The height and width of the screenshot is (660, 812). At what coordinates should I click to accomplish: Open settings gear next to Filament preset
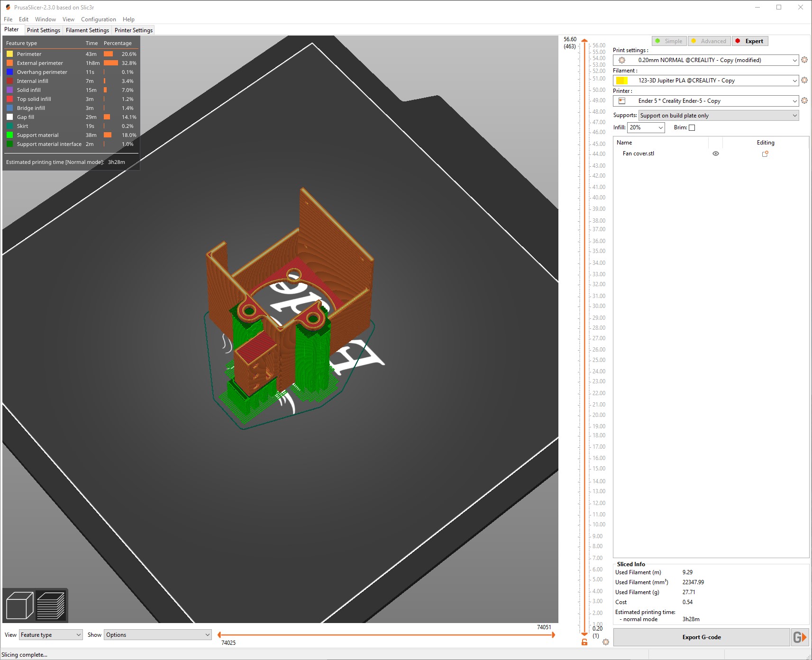pyautogui.click(x=804, y=81)
